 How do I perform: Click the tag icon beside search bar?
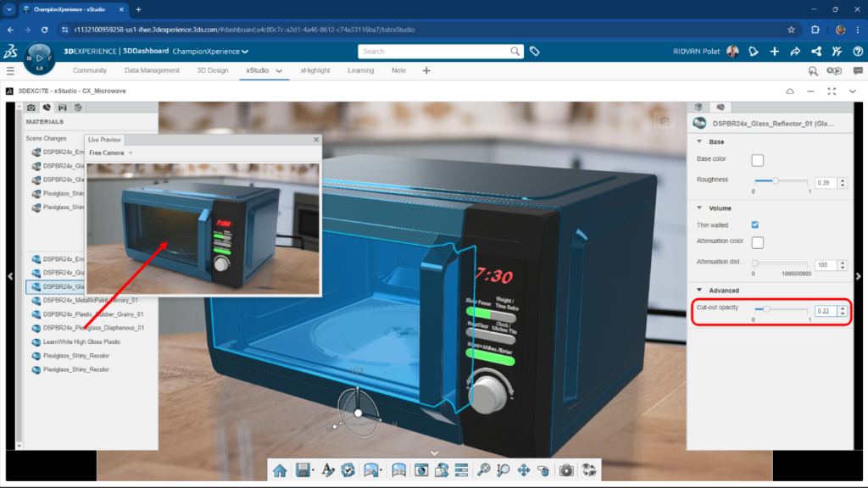coord(535,52)
